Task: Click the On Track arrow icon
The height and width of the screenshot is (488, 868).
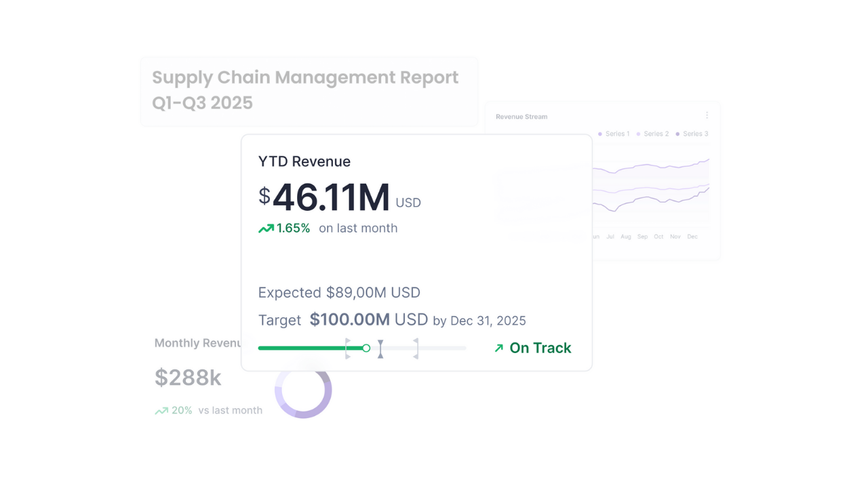Action: 499,348
